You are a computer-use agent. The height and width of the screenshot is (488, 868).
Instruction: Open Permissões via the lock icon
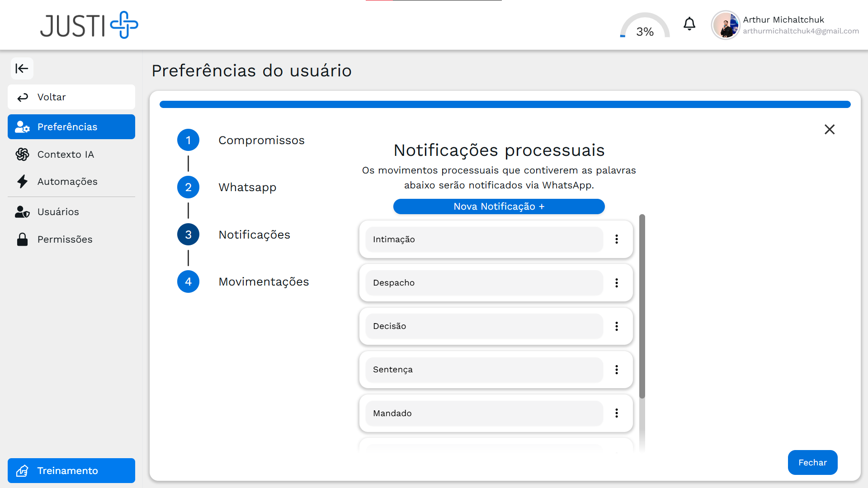(x=22, y=239)
